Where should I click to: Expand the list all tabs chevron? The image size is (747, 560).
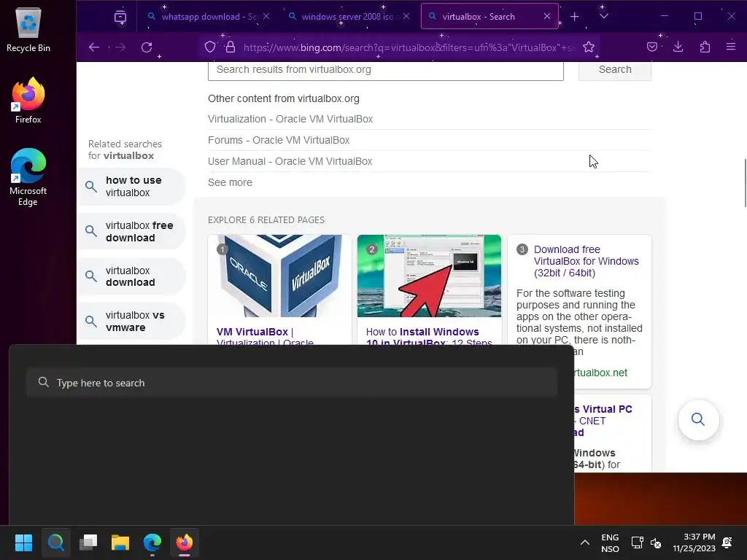pos(603,16)
